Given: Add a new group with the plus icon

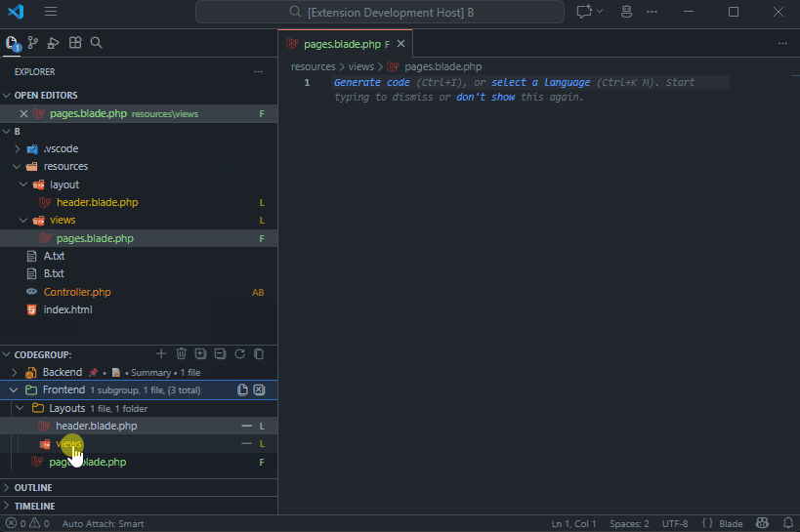Looking at the screenshot, I should coord(161,353).
